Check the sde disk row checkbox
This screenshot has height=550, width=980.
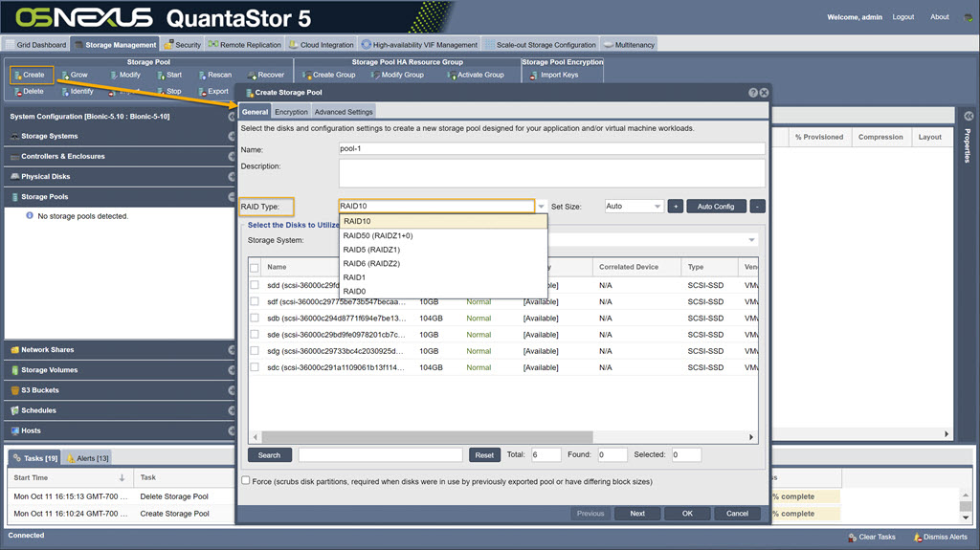click(x=255, y=335)
